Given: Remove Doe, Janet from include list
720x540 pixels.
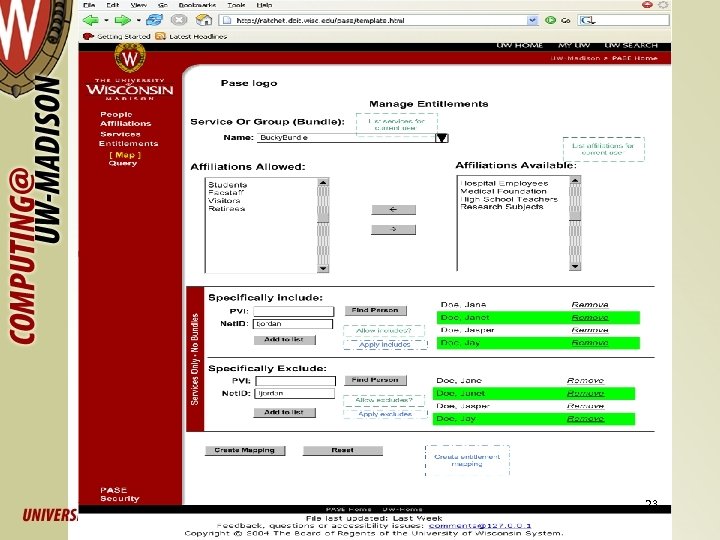Looking at the screenshot, I should click(x=590, y=318).
